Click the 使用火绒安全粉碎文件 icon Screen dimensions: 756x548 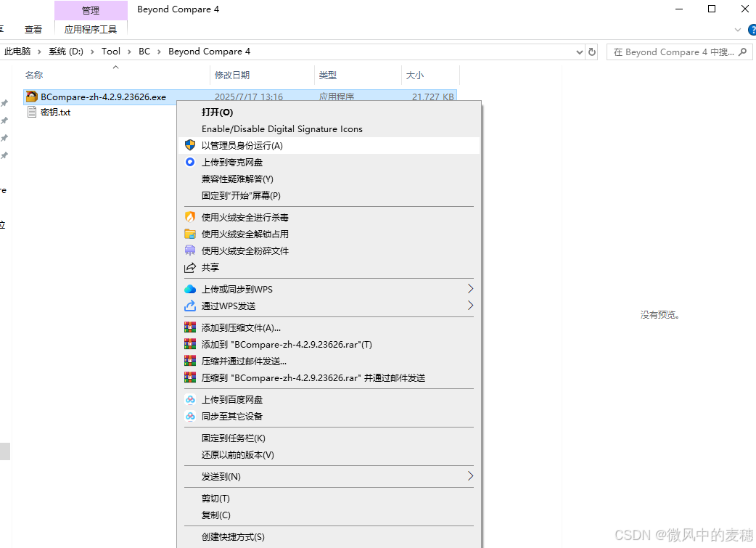[189, 251]
